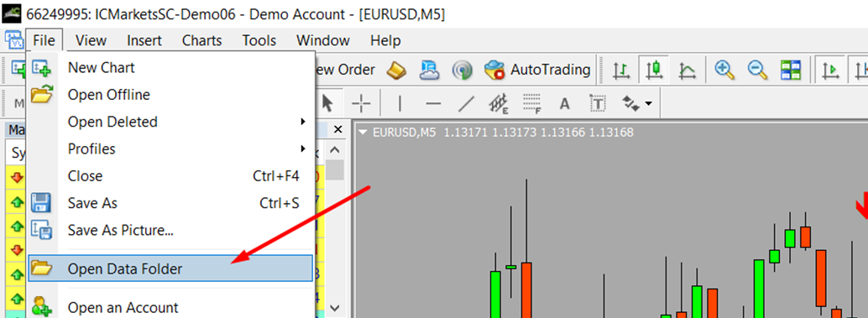The image size is (868, 318).
Task: Click the New Order toolbar button
Action: [x=344, y=70]
